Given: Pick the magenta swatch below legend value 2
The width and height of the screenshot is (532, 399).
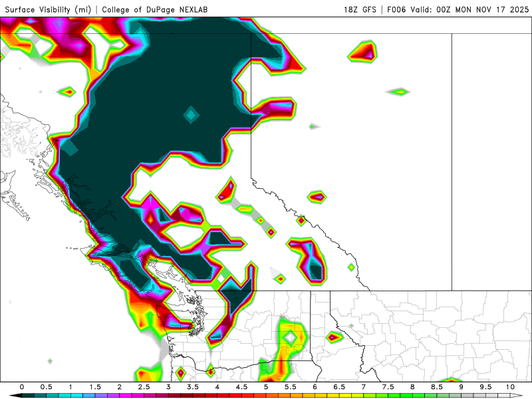Looking at the screenshot, I should coord(126,396).
